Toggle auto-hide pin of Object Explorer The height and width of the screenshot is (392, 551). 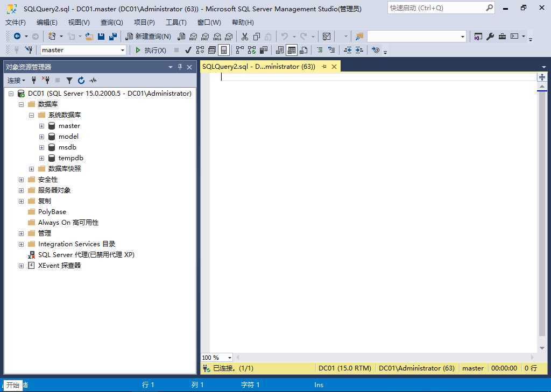pyautogui.click(x=180, y=67)
